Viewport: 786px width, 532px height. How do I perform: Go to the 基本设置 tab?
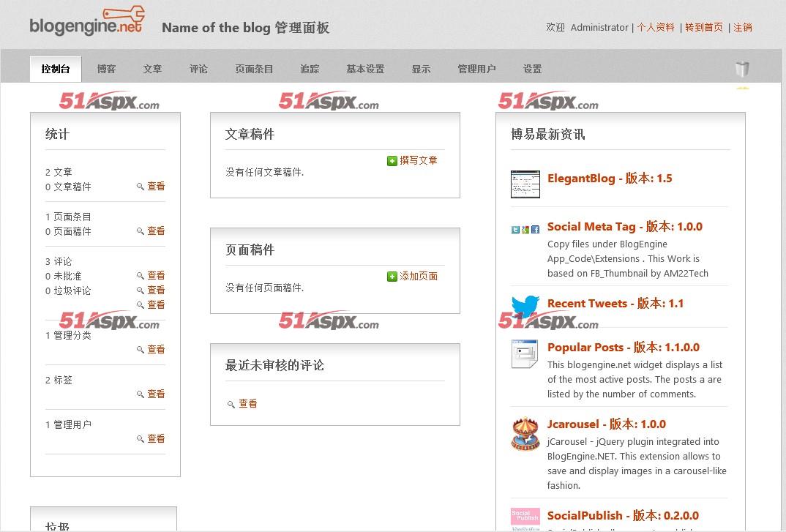[365, 69]
